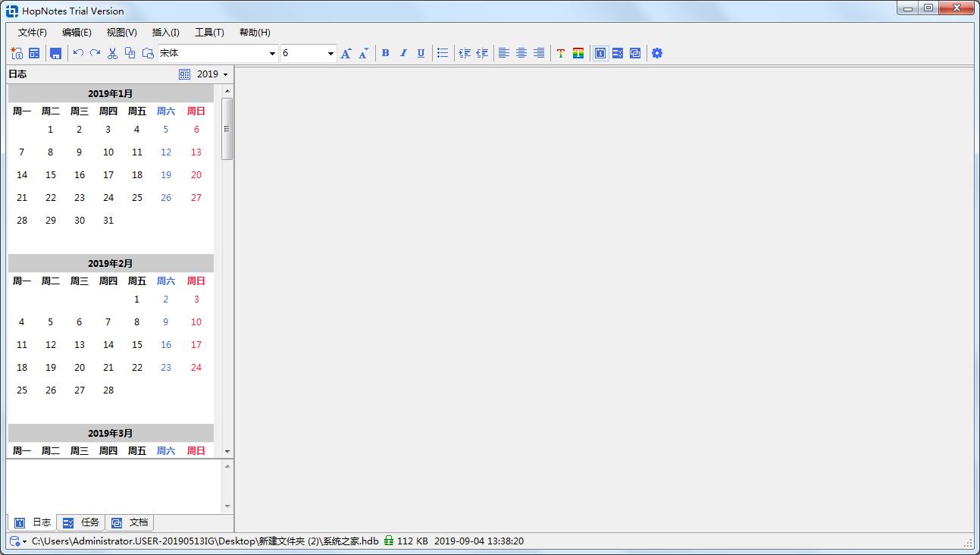The image size is (980, 555).
Task: Click the 112 KB size in status bar
Action: 412,541
